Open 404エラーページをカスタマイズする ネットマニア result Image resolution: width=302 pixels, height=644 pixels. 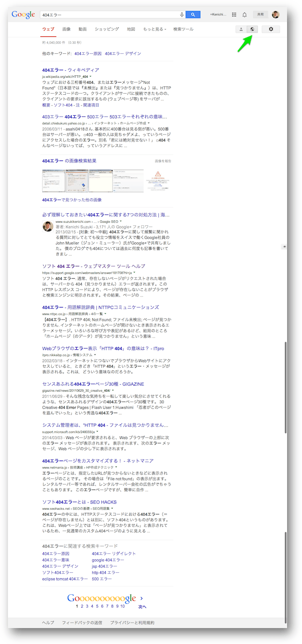pyautogui.click(x=98, y=461)
